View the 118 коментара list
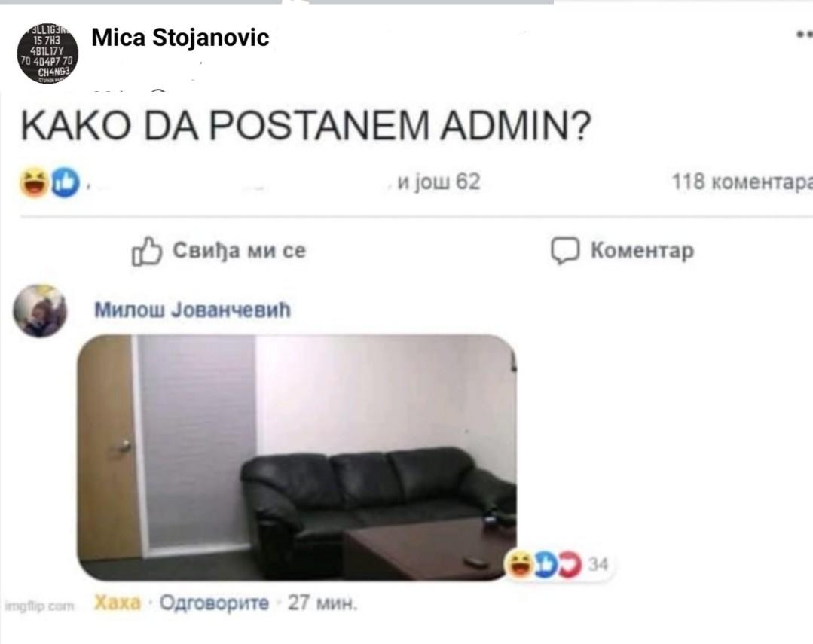Viewport: 813px width, 644px height. (742, 182)
